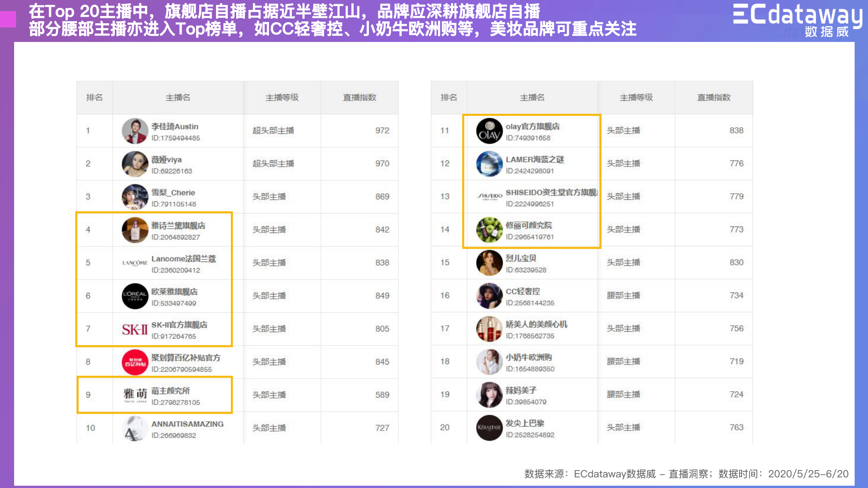Click the 娇美人的美颜心机 avatar icon

489,329
